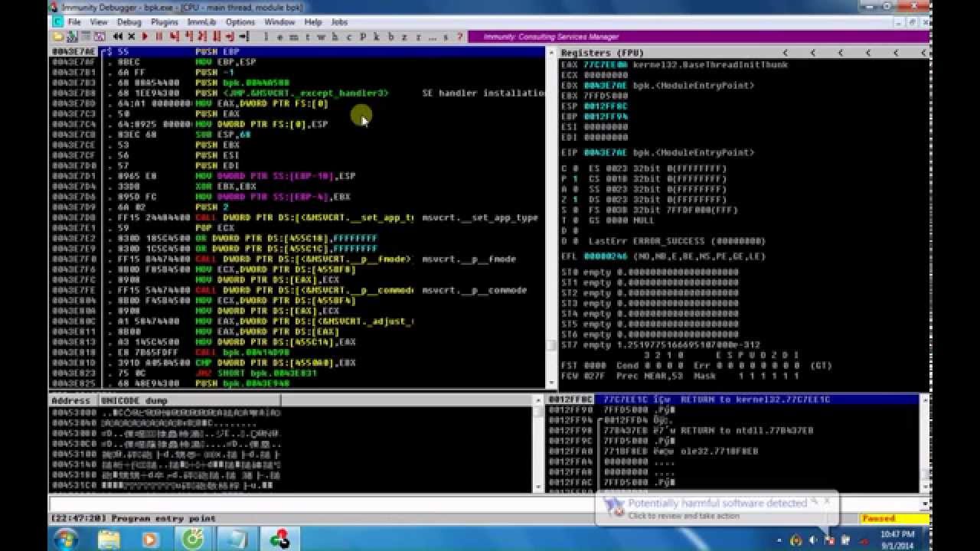Show Executable modules with e button
The image size is (980, 551).
pos(279,37)
